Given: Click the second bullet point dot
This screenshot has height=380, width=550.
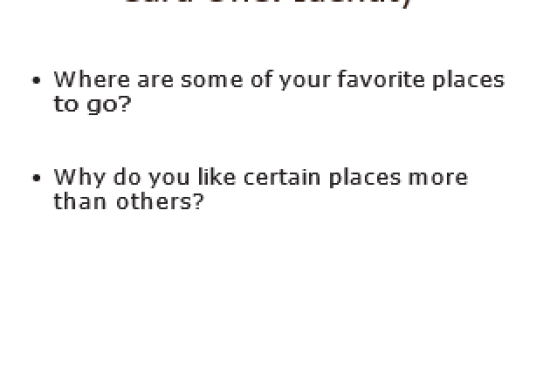Looking at the screenshot, I should (x=36, y=178).
